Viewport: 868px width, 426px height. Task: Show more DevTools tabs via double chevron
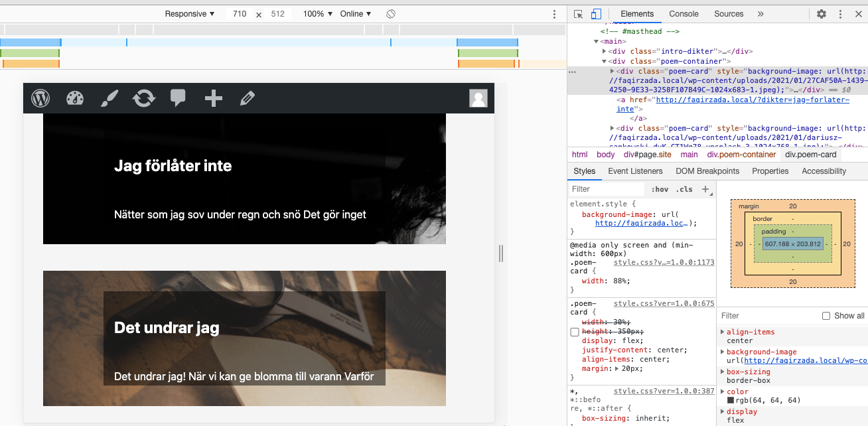[x=760, y=14]
